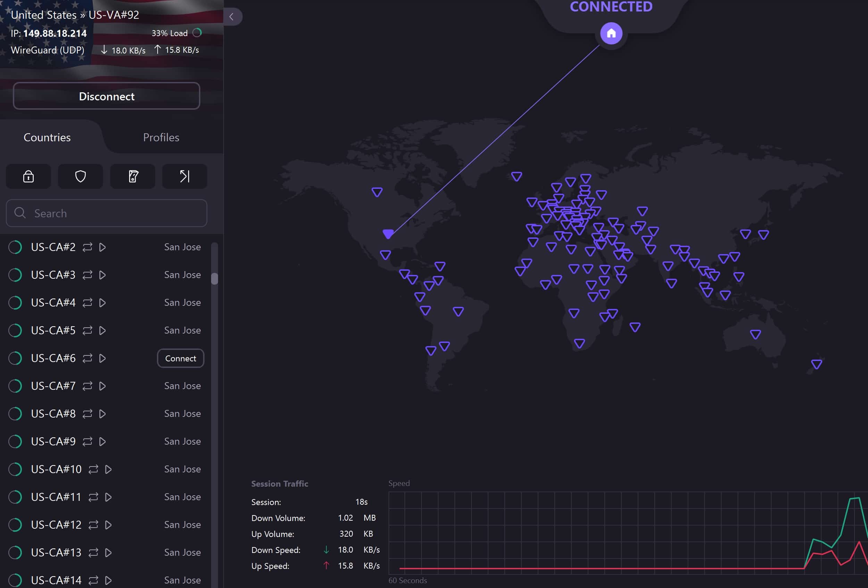Click the P2P arrows icon for US-CA#10

point(93,469)
